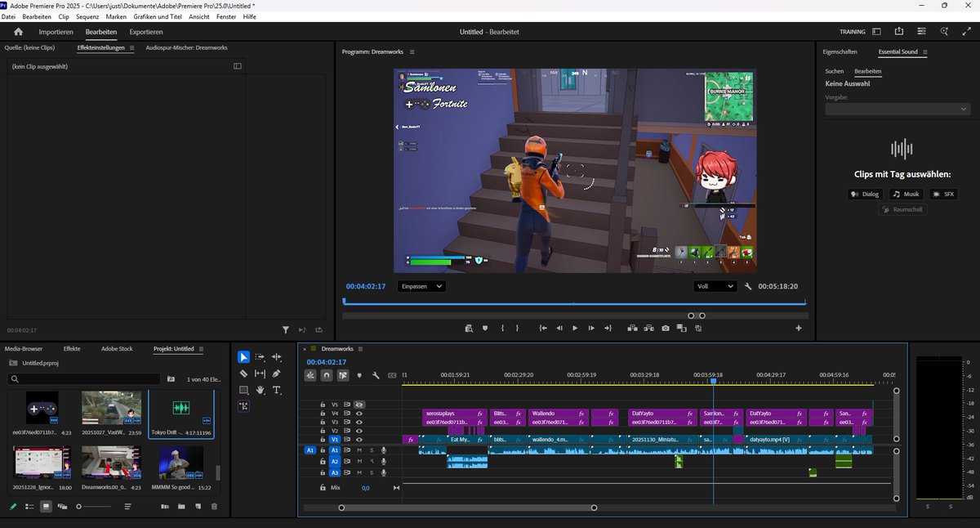Tag clips as Musik
This screenshot has width=980, height=528.
coord(906,195)
